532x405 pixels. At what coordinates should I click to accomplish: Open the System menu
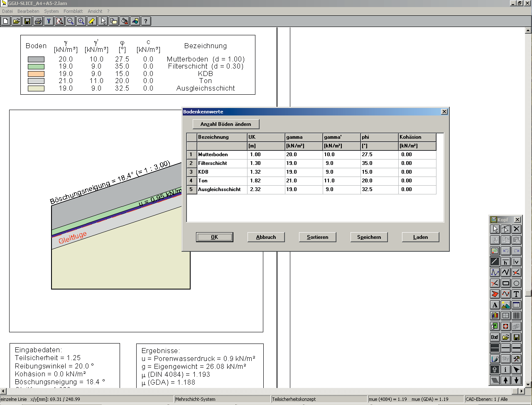point(51,11)
